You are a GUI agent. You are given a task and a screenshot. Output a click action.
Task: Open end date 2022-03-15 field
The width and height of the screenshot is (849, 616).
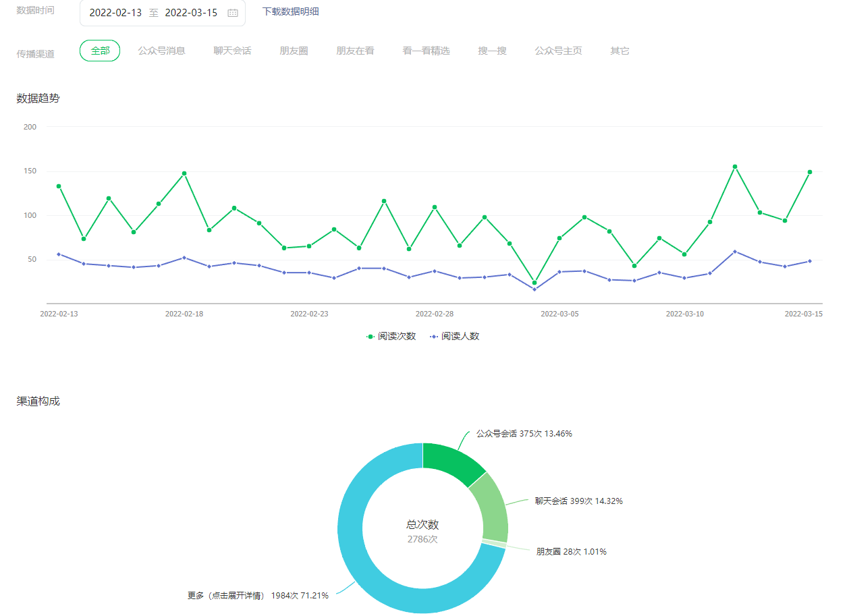(x=191, y=13)
